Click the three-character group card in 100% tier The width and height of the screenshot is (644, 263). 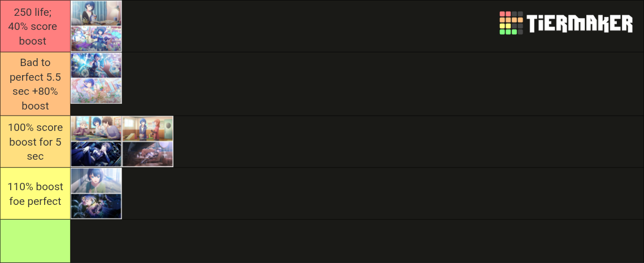96,129
